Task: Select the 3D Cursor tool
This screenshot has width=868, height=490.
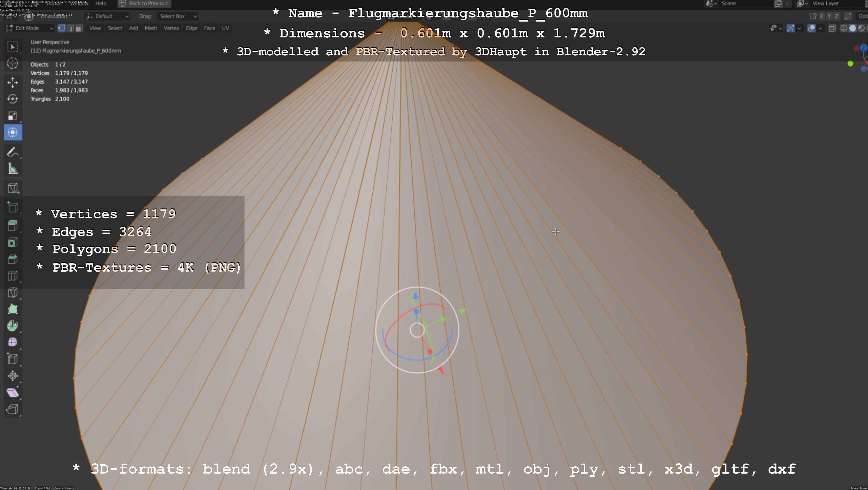Action: pyautogui.click(x=13, y=63)
